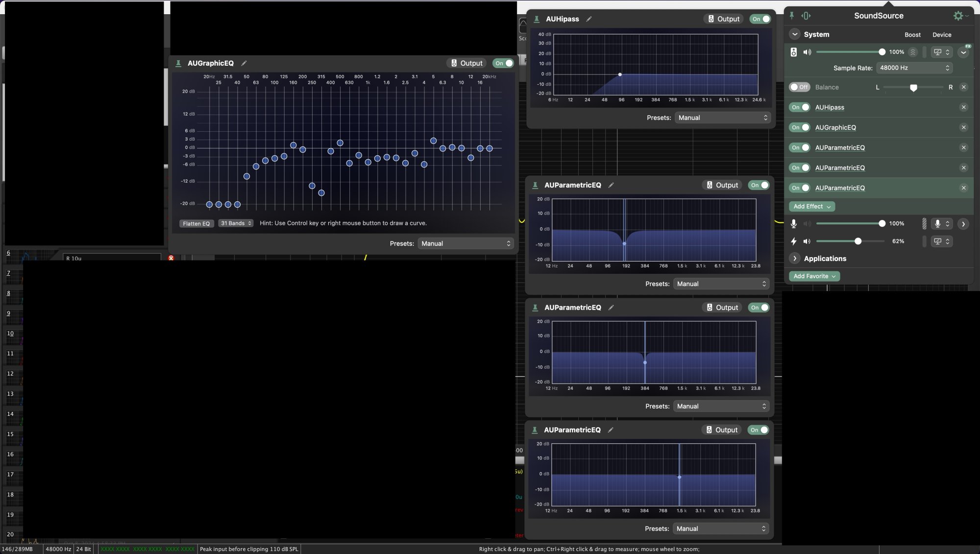Expand the Applications section
The height and width of the screenshot is (554, 980).
click(x=795, y=259)
